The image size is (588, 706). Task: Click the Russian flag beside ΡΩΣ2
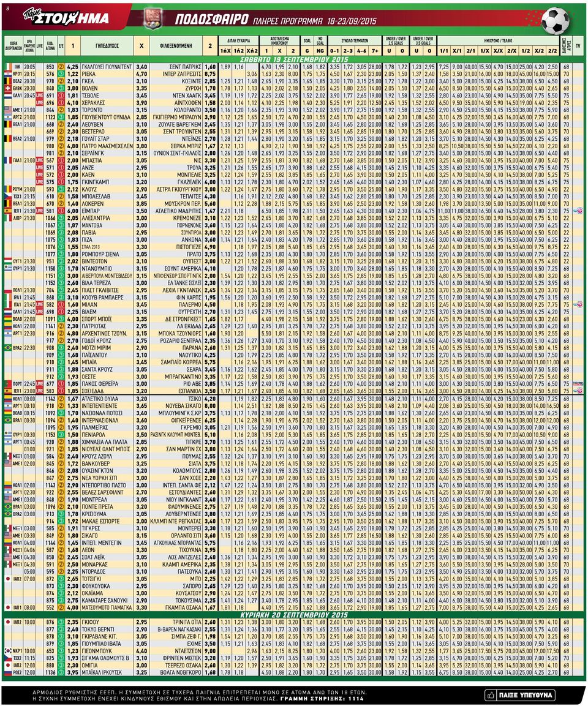(x=7, y=672)
